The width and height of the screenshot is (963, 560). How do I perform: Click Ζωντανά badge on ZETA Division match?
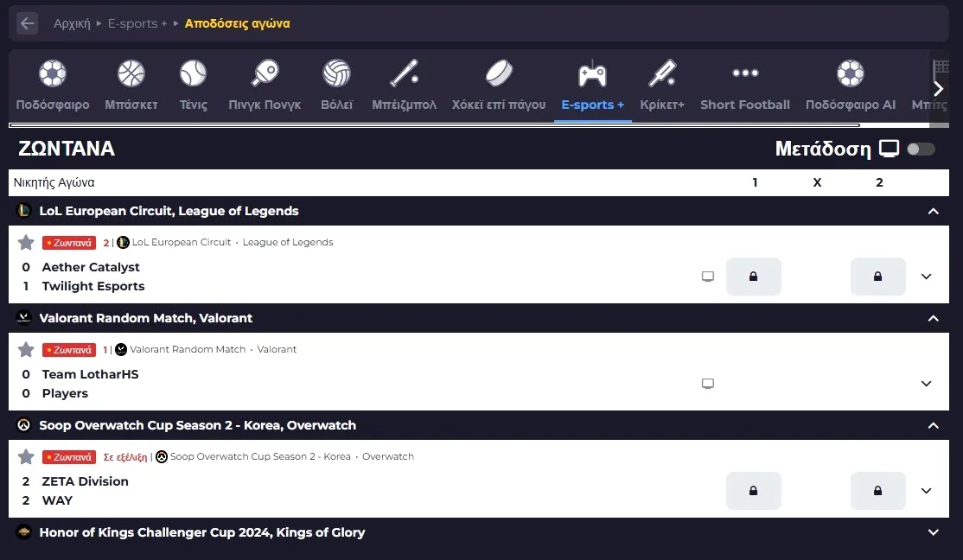click(69, 457)
